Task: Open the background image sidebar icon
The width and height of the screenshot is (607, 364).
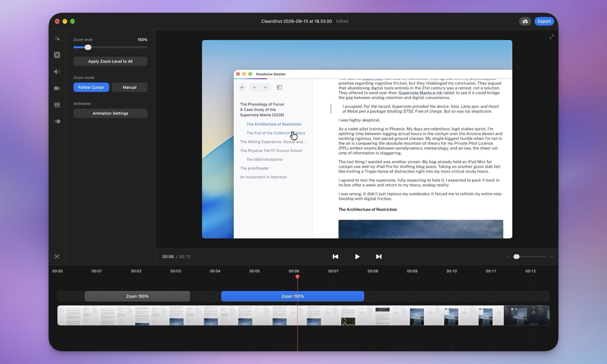Action: (x=57, y=105)
